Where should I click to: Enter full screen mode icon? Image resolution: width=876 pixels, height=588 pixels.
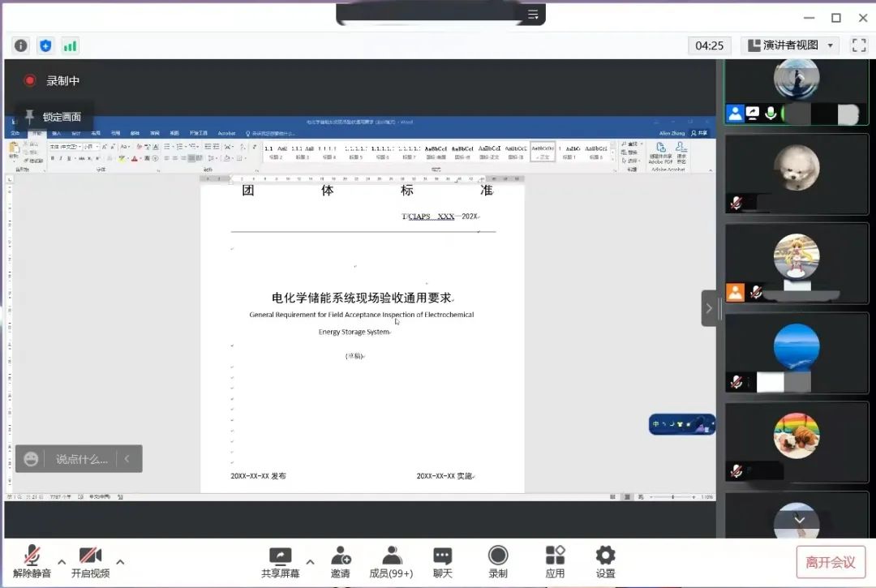858,45
